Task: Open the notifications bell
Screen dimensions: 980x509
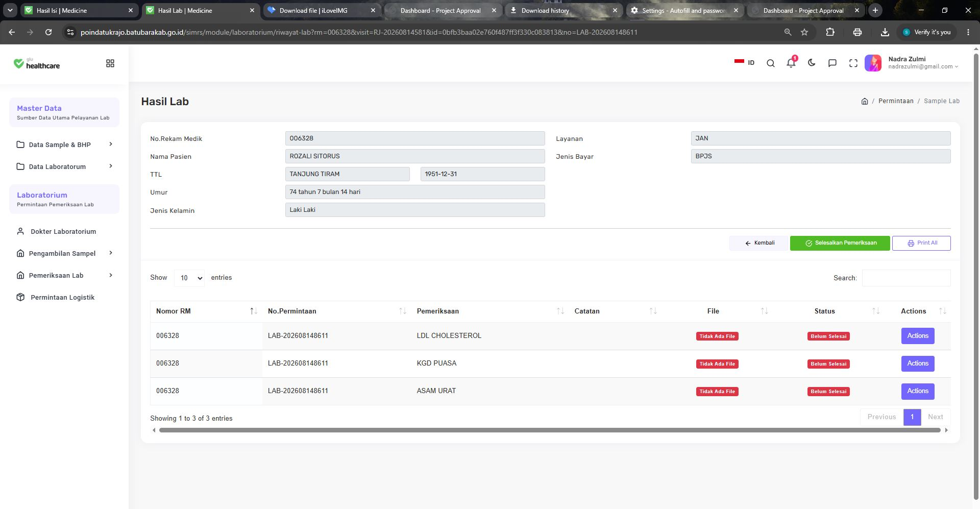Action: pos(791,63)
